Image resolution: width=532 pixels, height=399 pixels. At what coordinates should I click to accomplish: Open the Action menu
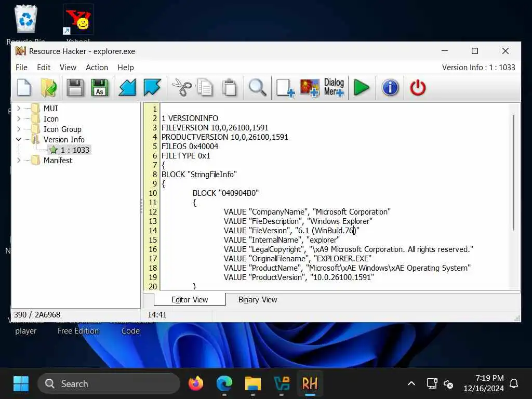point(97,68)
